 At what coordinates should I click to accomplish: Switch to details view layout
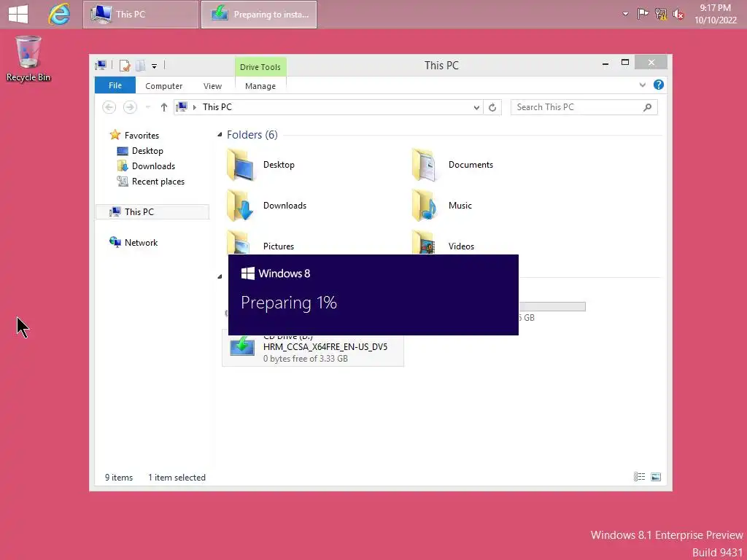point(639,477)
